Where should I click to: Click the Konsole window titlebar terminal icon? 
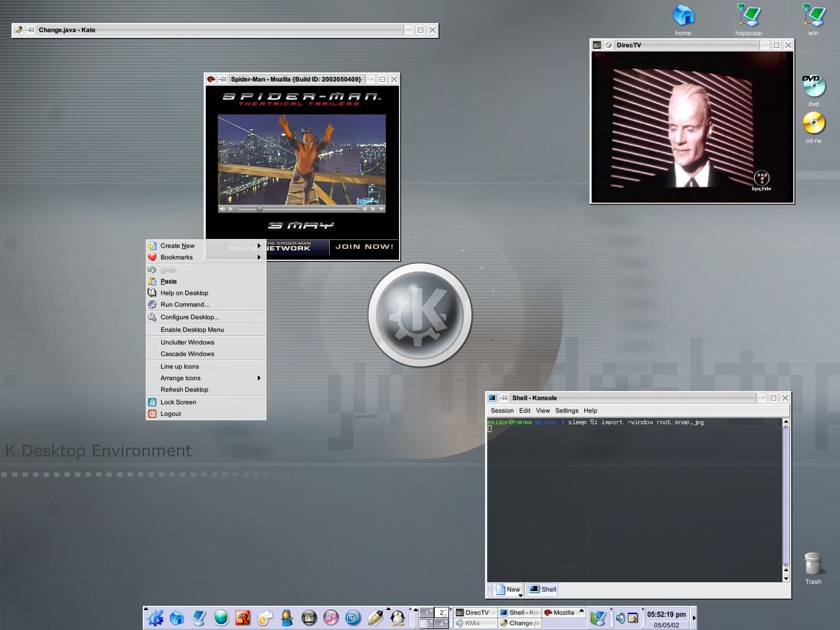point(492,398)
